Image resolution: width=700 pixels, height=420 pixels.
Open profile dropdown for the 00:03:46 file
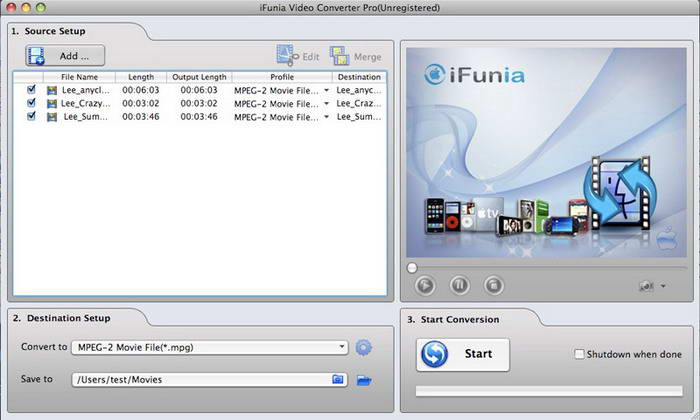click(326, 117)
